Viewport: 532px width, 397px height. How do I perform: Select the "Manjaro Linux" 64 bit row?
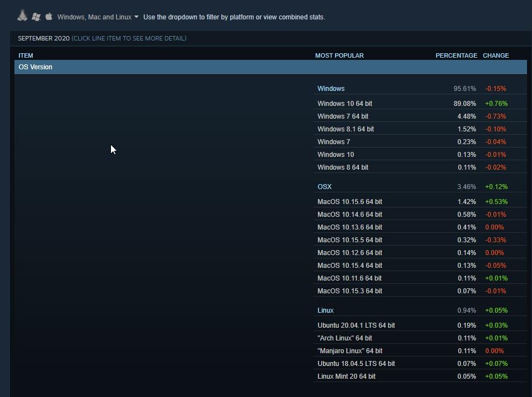click(420, 351)
